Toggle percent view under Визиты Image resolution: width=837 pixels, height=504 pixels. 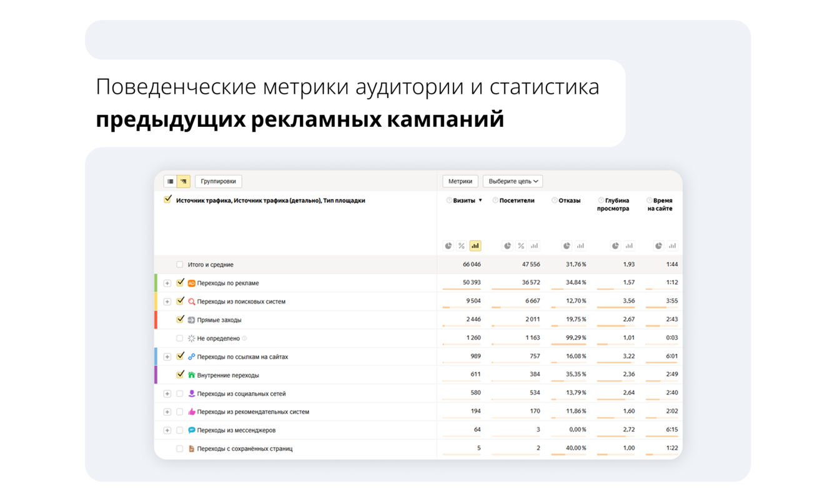coord(462,245)
